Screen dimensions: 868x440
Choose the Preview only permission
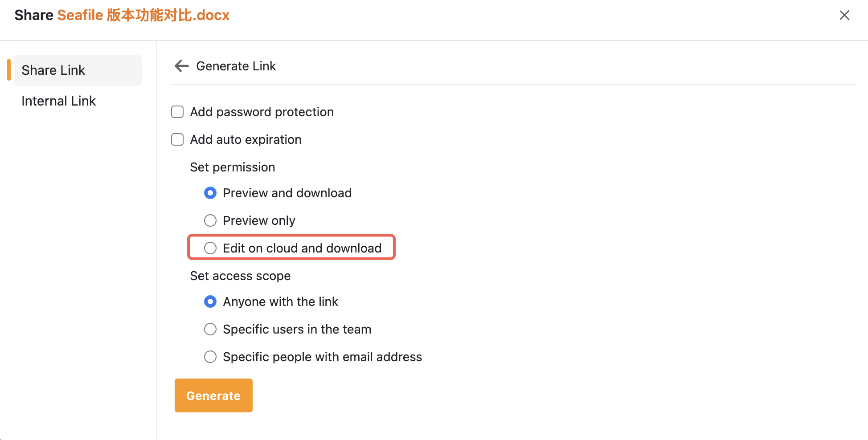(210, 220)
